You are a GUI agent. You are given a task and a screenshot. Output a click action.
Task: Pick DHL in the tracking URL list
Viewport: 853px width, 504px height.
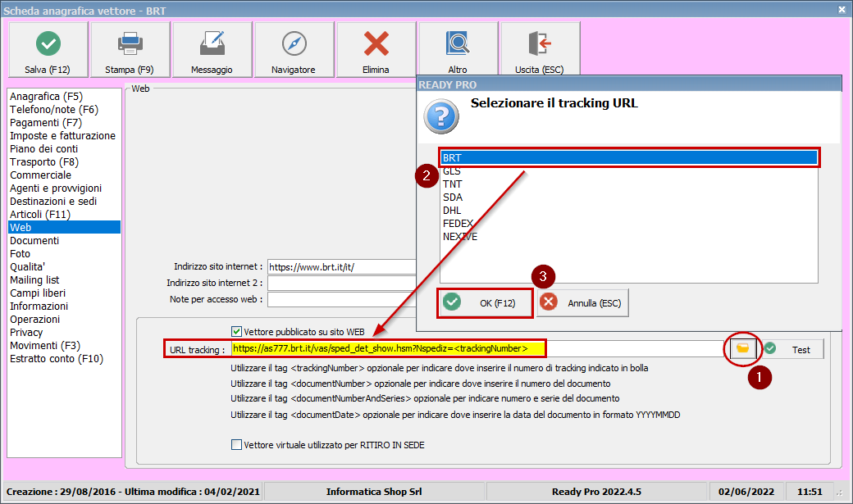coord(629,210)
